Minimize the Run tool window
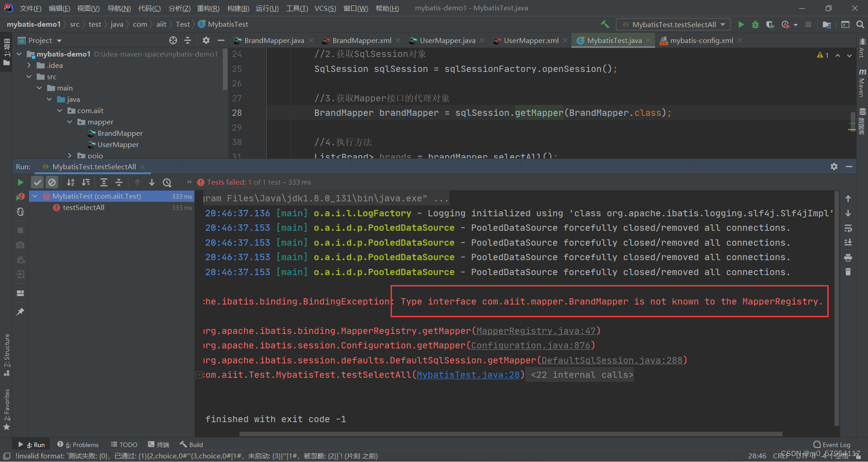The image size is (868, 462). coord(849,167)
